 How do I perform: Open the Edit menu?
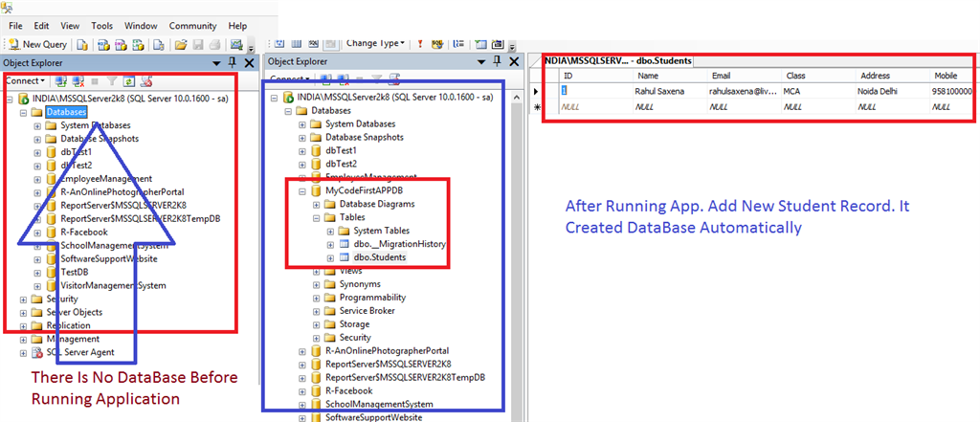tap(41, 26)
